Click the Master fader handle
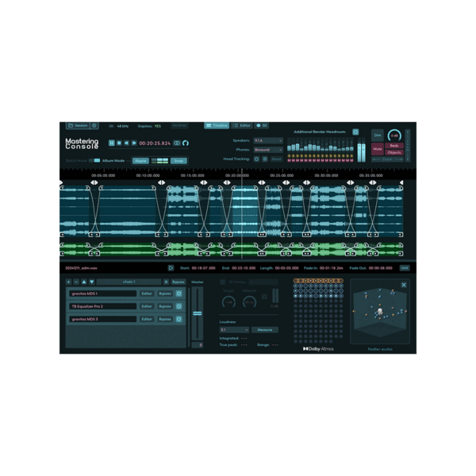Screen dimensions: 476x476 (198, 313)
